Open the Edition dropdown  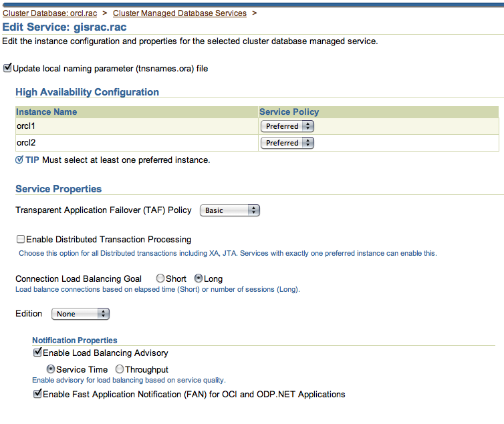pyautogui.click(x=80, y=314)
